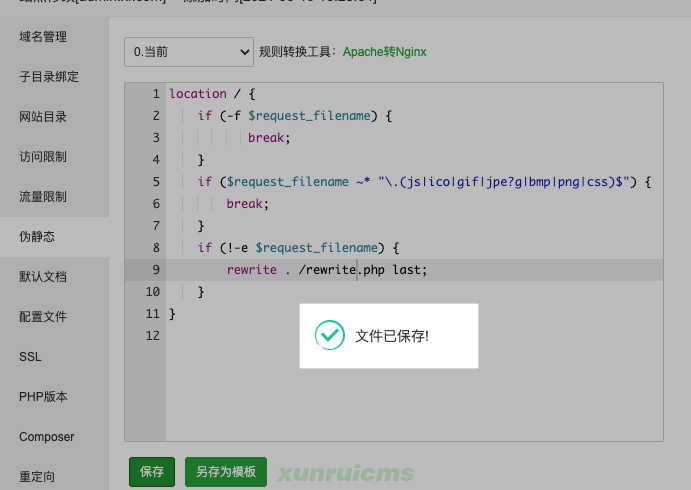Viewport: 691px width, 490px height.
Task: Open the 子目录绑定 sidebar tab
Action: pos(48,77)
